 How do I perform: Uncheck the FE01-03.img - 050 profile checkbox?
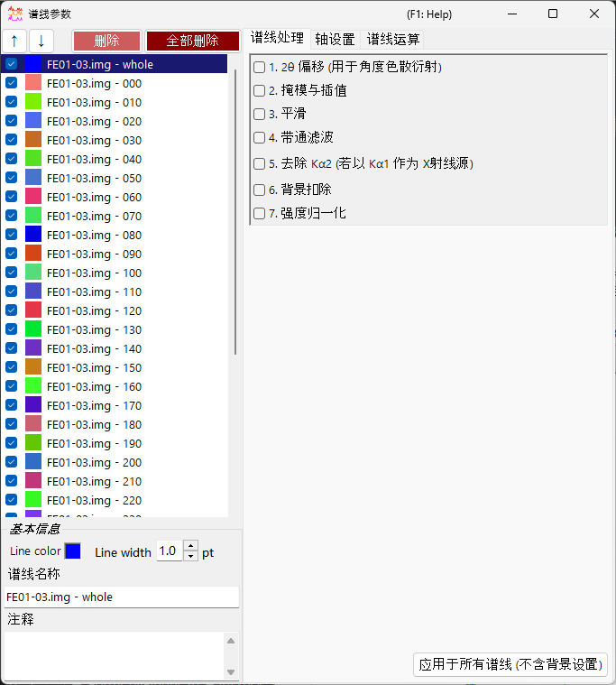12,178
